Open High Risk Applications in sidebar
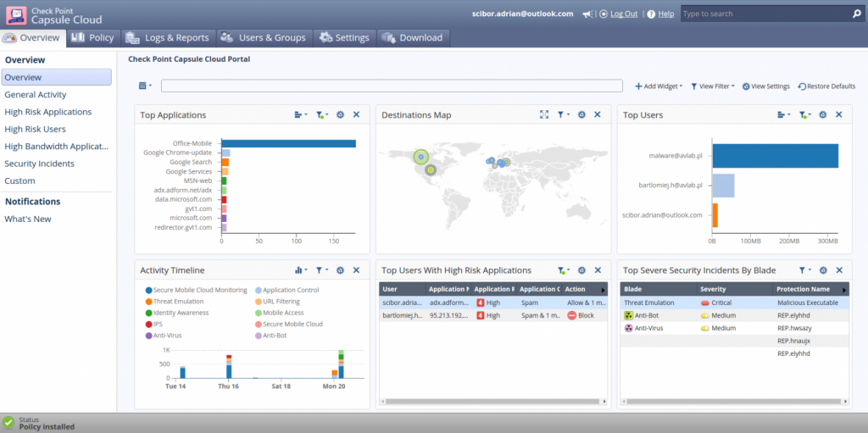Image resolution: width=868 pixels, height=433 pixels. tap(47, 112)
